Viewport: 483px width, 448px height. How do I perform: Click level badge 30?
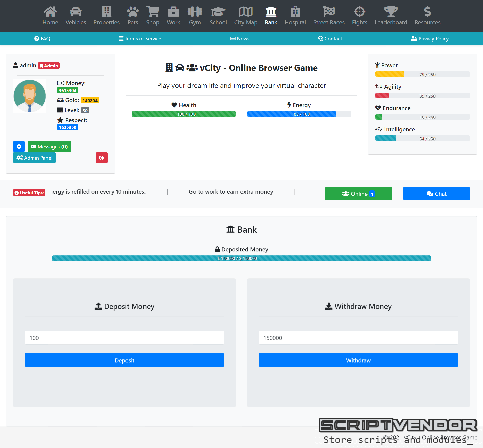click(85, 110)
